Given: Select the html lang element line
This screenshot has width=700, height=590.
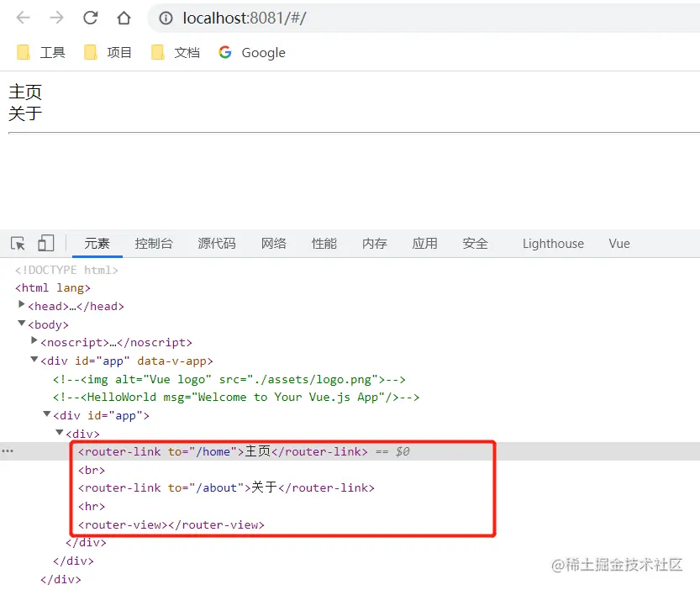Looking at the screenshot, I should [53, 288].
